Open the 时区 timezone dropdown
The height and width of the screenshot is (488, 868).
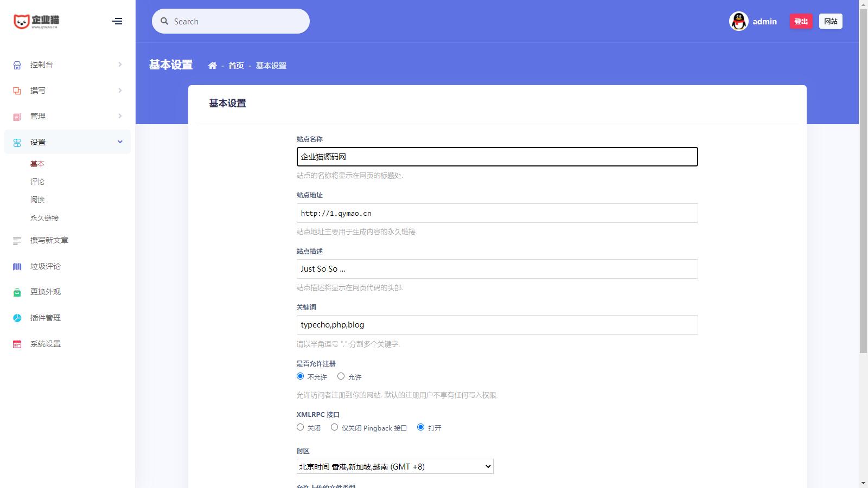[395, 466]
